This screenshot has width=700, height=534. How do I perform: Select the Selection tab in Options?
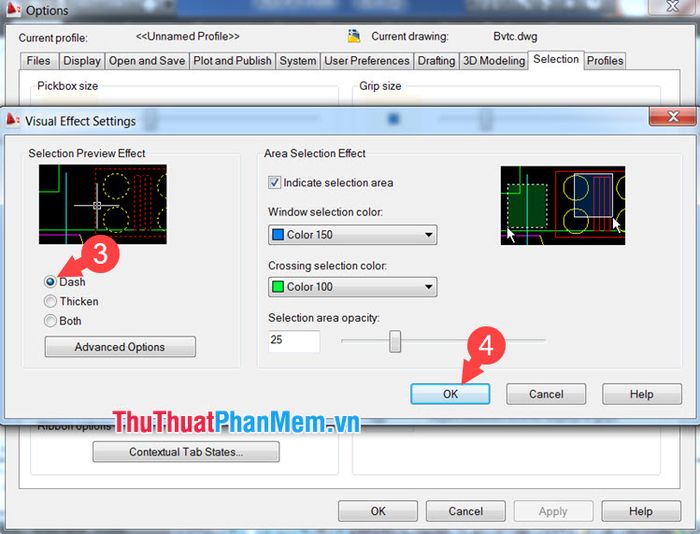coord(556,59)
